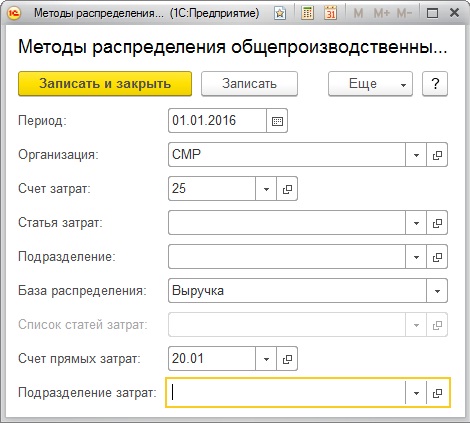Add to favorites using star icon

tap(280, 14)
